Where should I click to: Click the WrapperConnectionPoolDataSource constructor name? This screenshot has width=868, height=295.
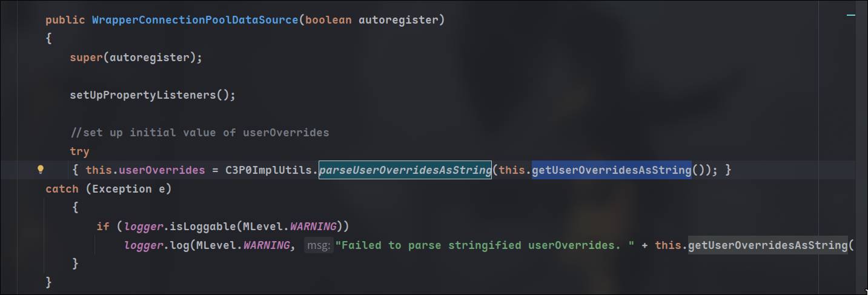[195, 20]
